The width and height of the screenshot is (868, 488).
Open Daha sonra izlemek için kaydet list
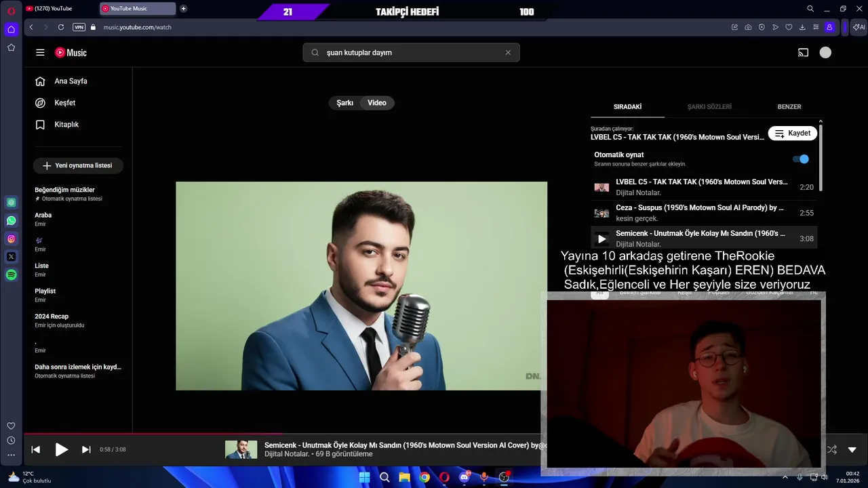point(78,371)
